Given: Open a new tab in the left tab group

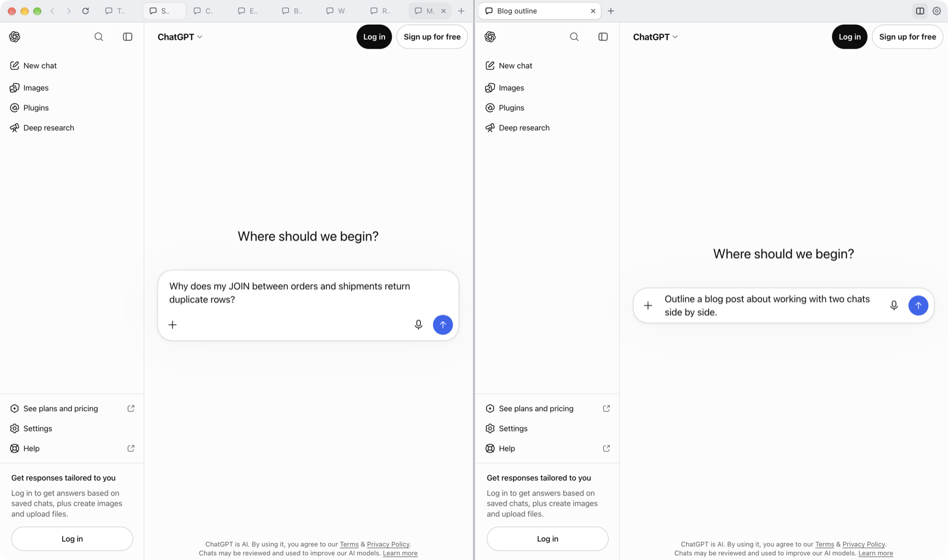Looking at the screenshot, I should tap(461, 11).
